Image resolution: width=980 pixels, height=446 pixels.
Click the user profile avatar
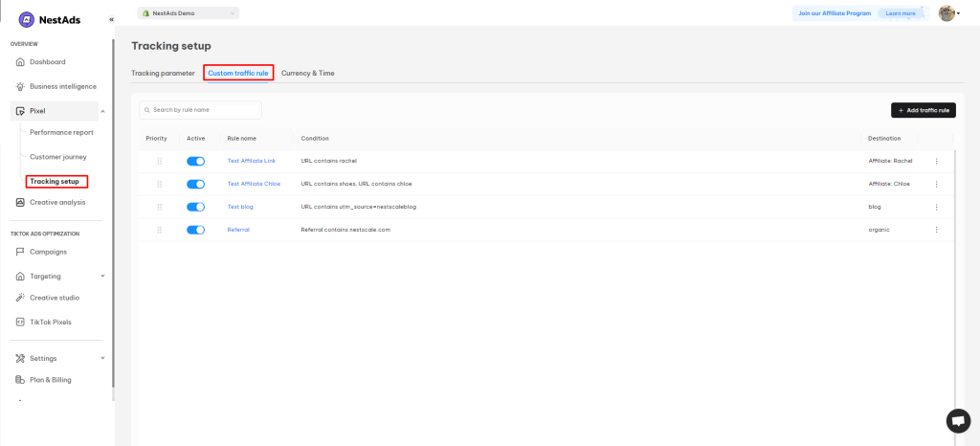[x=947, y=13]
